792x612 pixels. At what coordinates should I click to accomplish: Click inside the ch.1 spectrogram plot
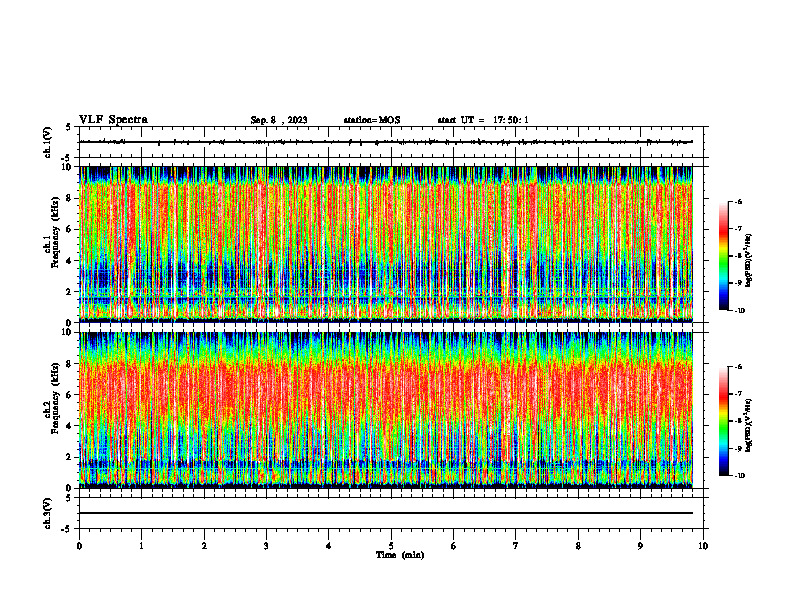pyautogui.click(x=386, y=244)
